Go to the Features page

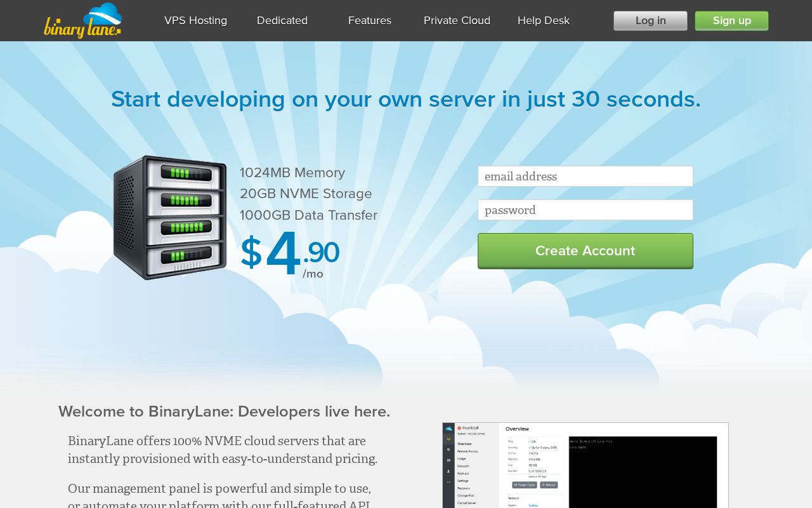pyautogui.click(x=370, y=20)
